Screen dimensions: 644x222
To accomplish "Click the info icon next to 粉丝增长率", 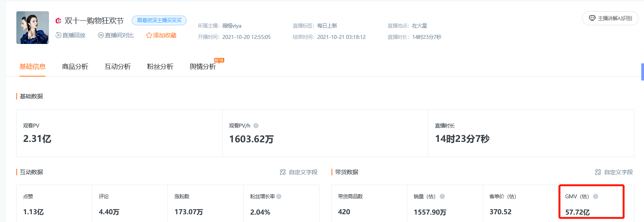I will click(279, 196).
